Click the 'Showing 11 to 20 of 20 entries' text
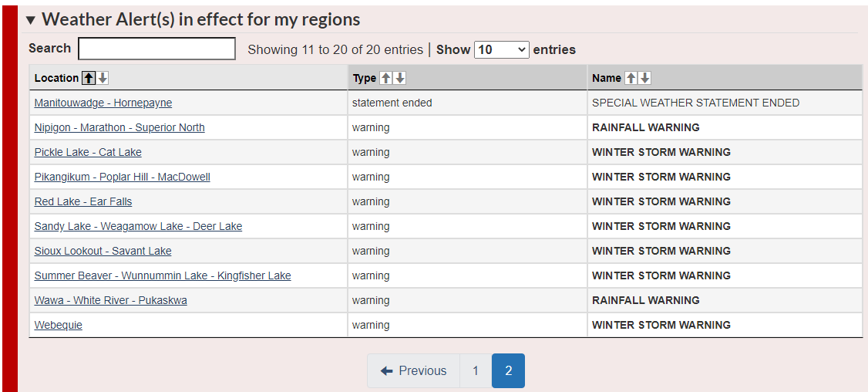This screenshot has height=392, width=868. (335, 50)
